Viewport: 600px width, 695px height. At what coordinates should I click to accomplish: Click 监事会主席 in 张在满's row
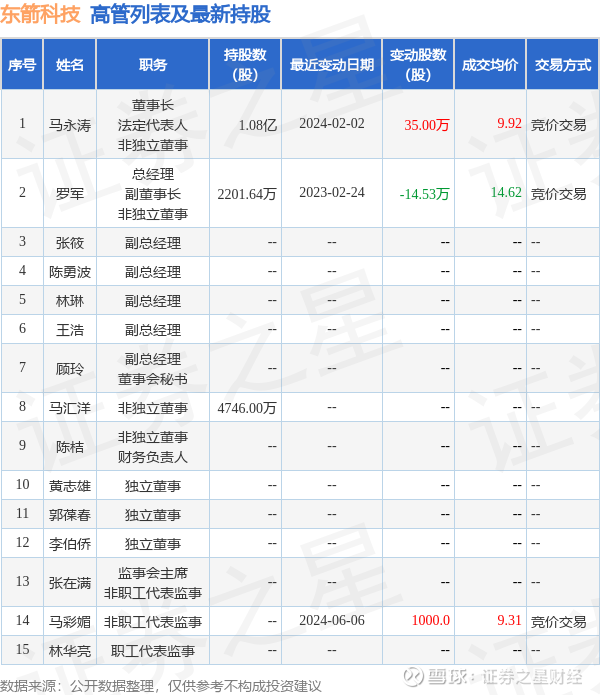pos(152,573)
